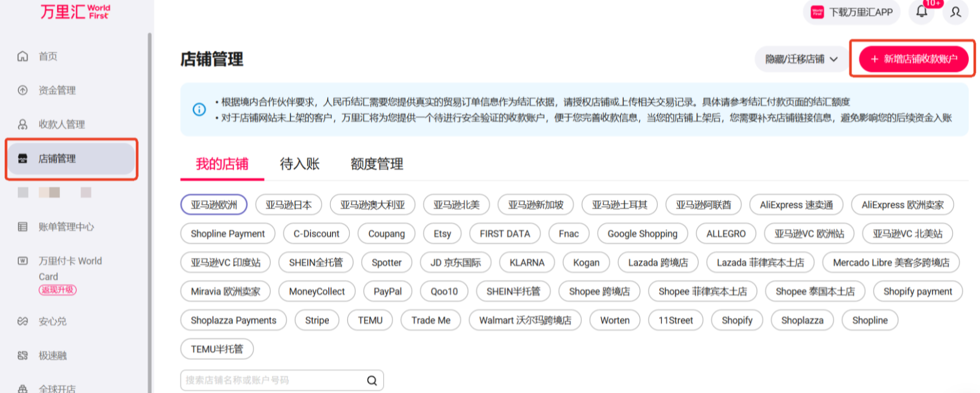Select the 亚马逊土耳其 store filter

point(619,205)
